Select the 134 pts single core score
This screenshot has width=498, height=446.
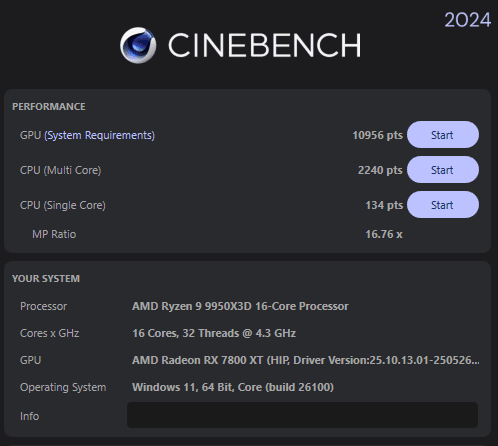pos(384,205)
